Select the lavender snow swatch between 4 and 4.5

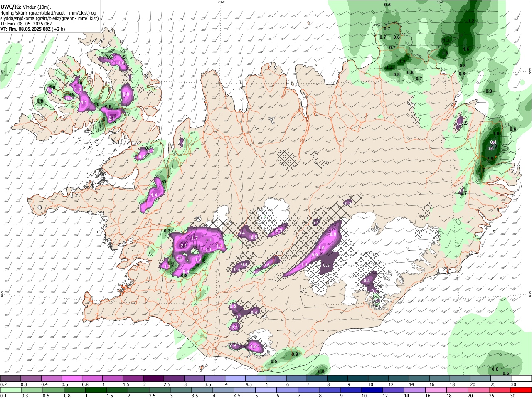235,379
